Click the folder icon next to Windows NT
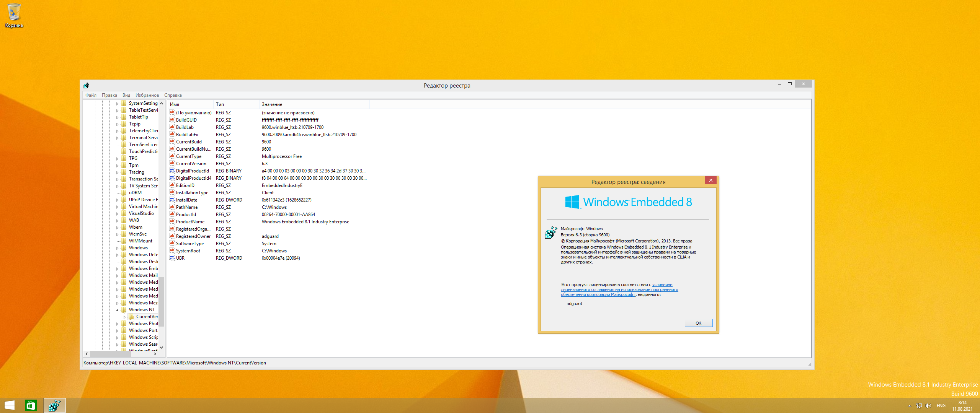Screen dimensions: 980x413 124,310
